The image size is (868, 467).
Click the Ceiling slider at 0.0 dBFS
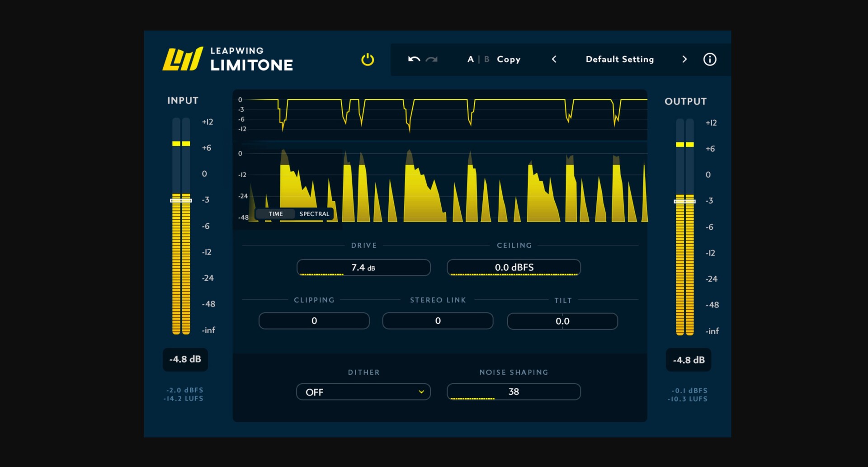point(514,268)
